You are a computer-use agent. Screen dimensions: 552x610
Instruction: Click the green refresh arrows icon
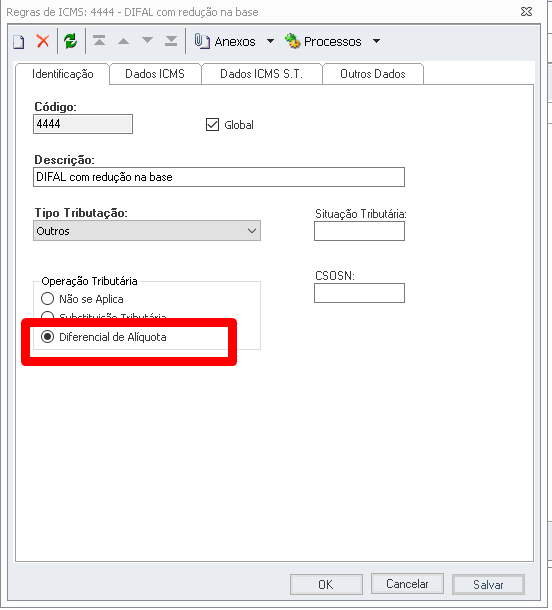pyautogui.click(x=70, y=41)
